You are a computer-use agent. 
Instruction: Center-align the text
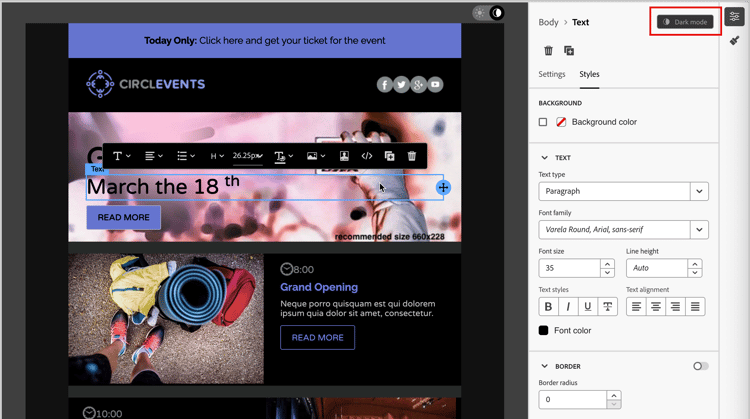pyautogui.click(x=655, y=307)
